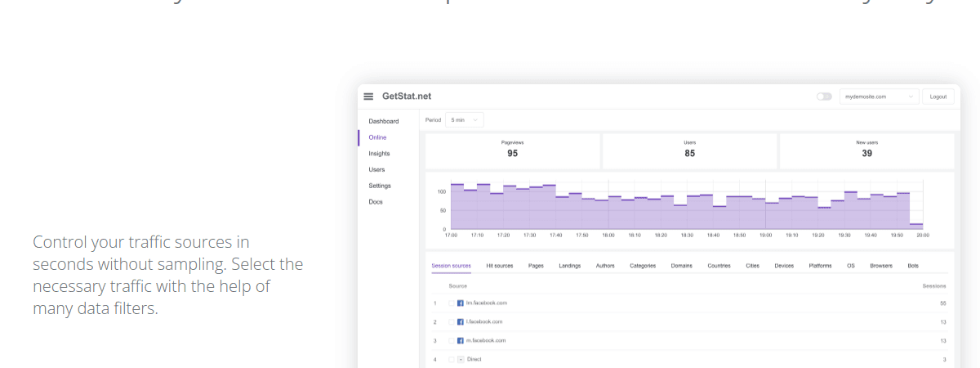Viewport: 980px width, 368px height.
Task: Open the Browsers tab
Action: 881,266
